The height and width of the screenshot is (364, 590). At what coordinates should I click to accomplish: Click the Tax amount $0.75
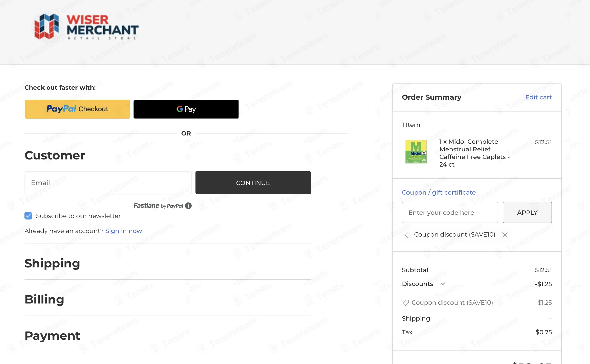(543, 332)
